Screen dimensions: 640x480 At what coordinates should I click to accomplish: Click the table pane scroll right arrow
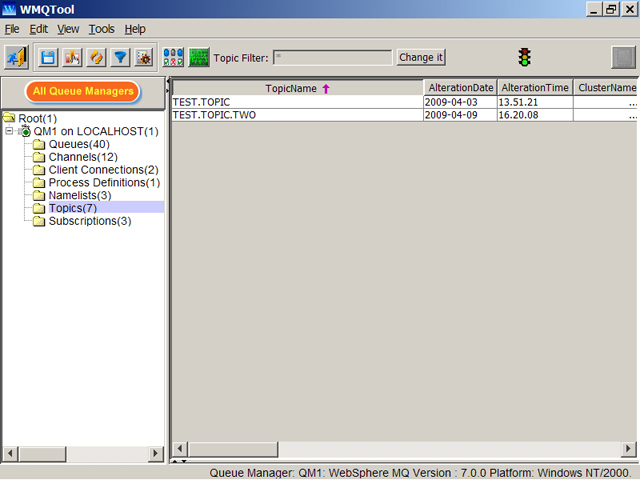(x=629, y=449)
